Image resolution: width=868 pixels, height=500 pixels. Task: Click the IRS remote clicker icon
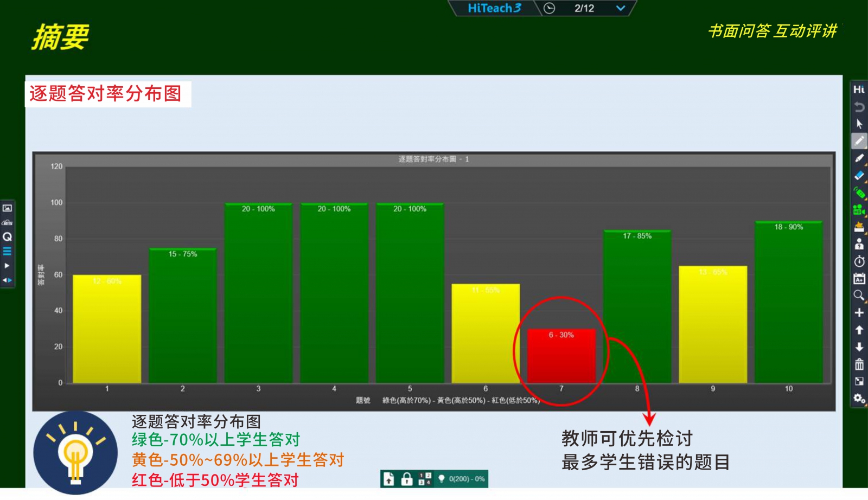tap(859, 193)
